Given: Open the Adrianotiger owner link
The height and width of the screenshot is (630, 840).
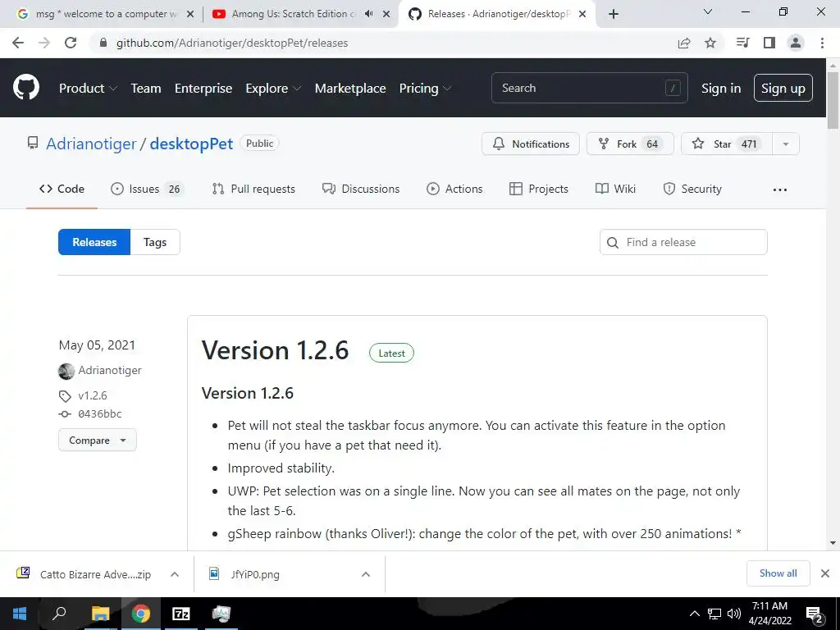Looking at the screenshot, I should (x=91, y=144).
